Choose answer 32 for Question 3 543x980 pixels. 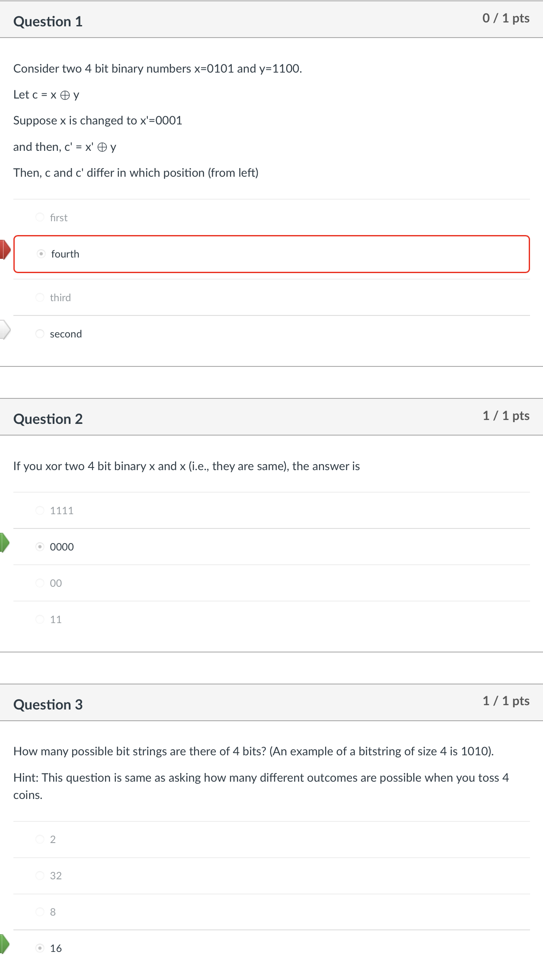click(40, 875)
